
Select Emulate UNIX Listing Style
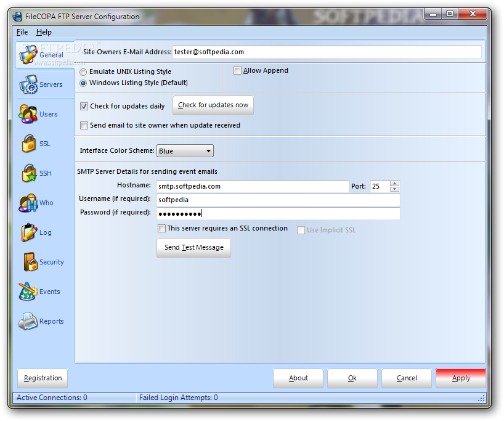click(83, 72)
